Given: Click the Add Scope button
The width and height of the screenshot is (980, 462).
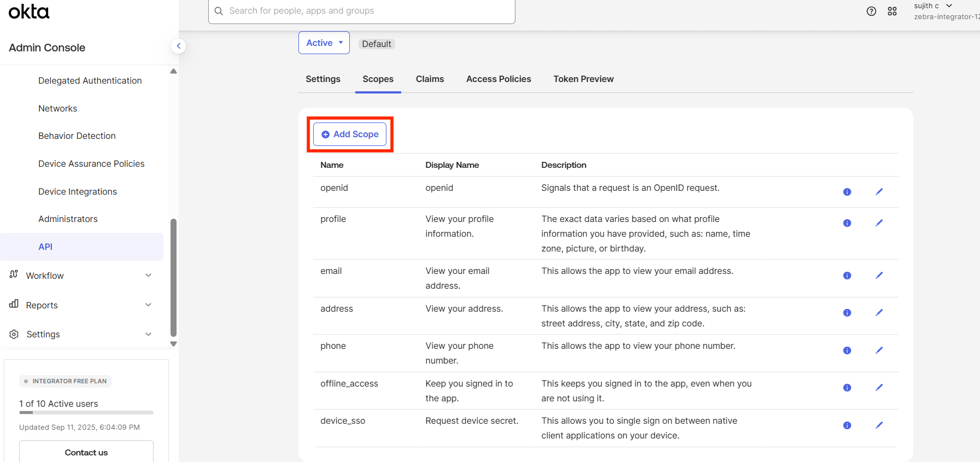Looking at the screenshot, I should 350,134.
